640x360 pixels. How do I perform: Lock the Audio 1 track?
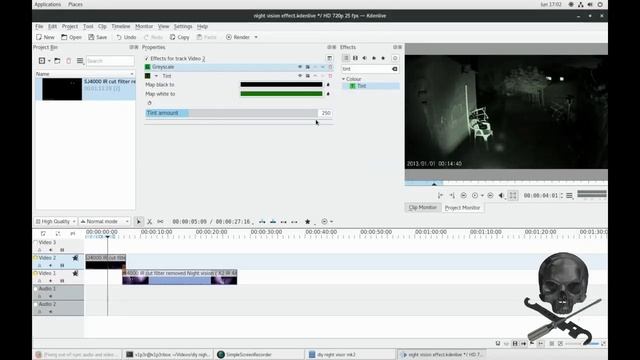coord(40,296)
